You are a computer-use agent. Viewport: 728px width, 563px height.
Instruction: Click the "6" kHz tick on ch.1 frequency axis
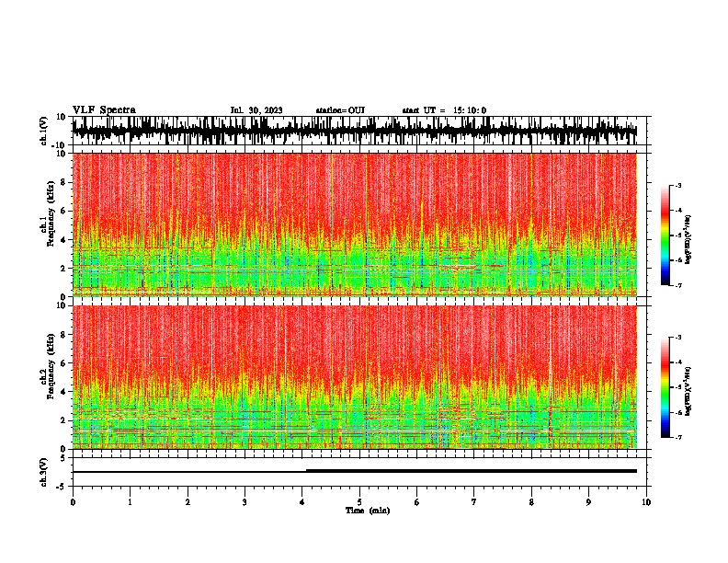pos(64,211)
